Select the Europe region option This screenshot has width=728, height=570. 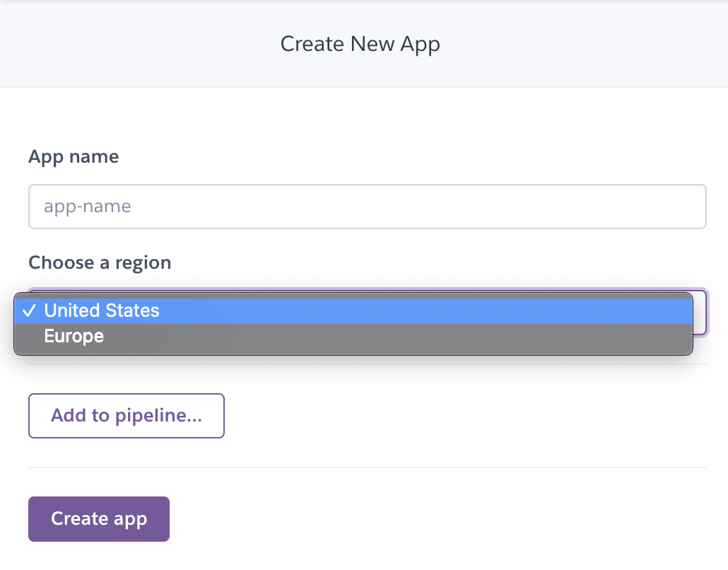coord(74,336)
